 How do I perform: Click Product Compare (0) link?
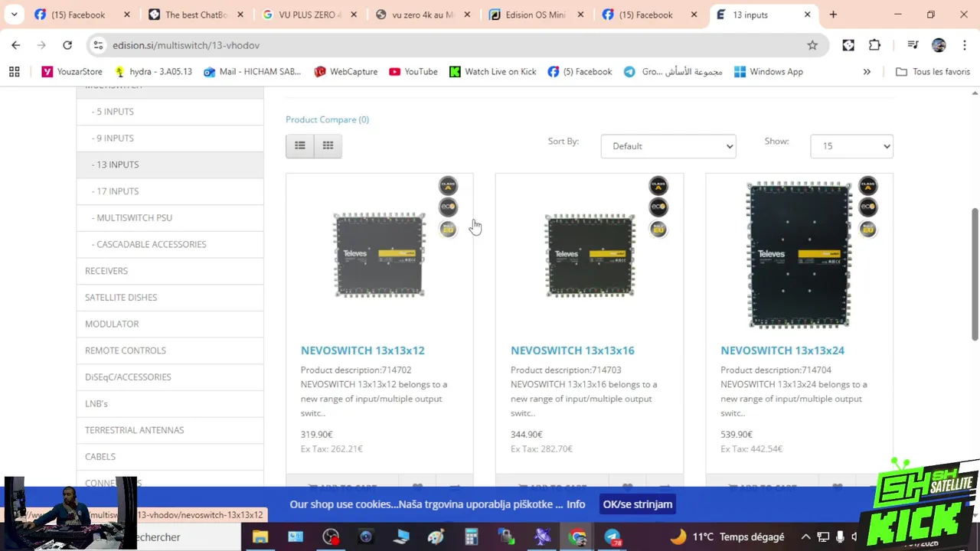tap(327, 119)
